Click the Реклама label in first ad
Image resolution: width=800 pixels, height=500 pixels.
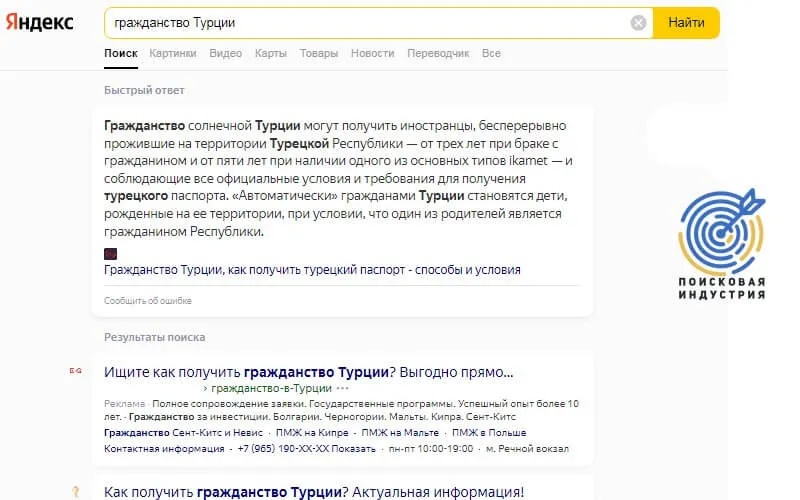click(124, 404)
